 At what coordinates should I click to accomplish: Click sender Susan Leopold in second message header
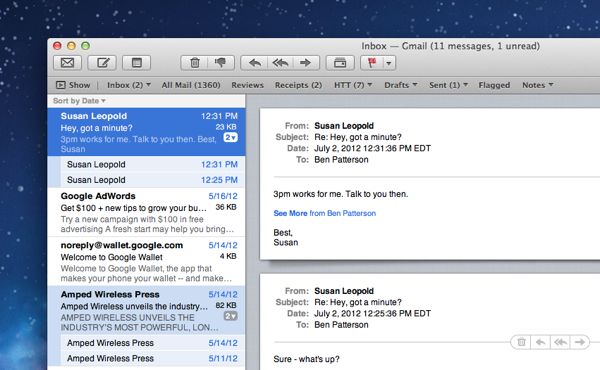pos(344,291)
